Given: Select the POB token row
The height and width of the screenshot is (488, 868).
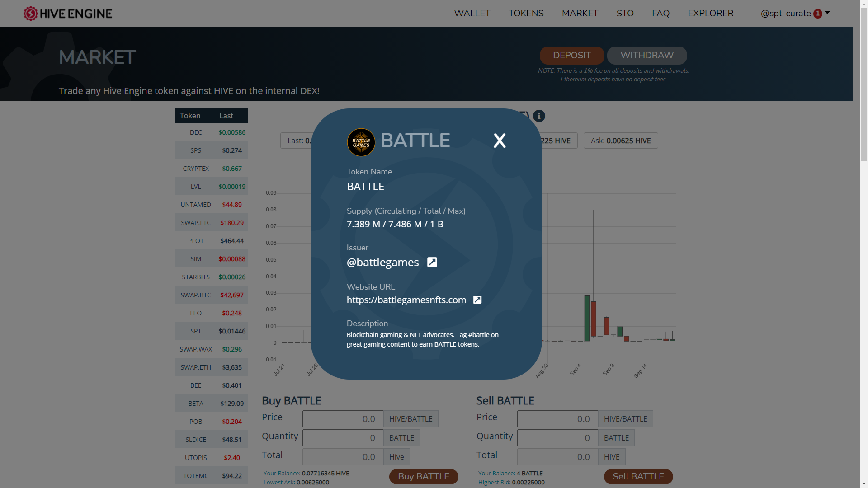Looking at the screenshot, I should [212, 422].
